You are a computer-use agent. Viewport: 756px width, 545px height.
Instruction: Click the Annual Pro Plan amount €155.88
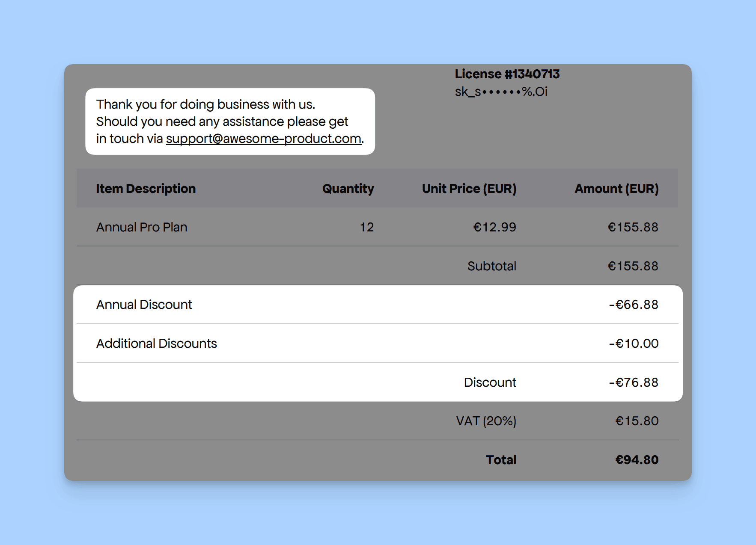(x=633, y=227)
